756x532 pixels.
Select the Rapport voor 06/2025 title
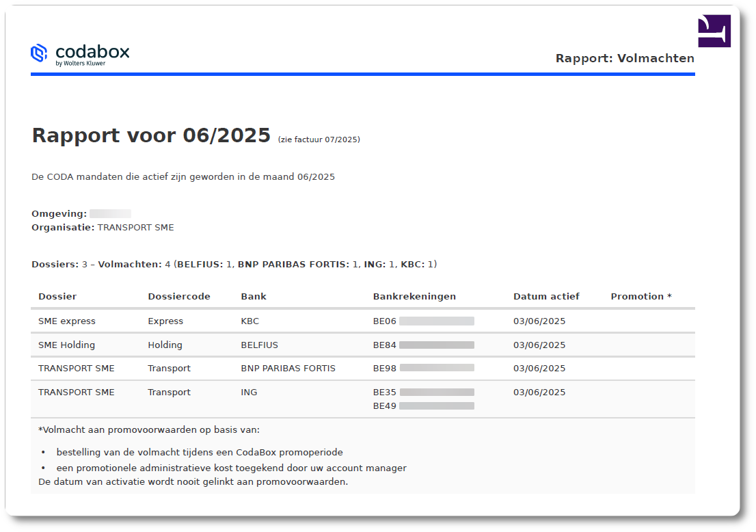(151, 135)
